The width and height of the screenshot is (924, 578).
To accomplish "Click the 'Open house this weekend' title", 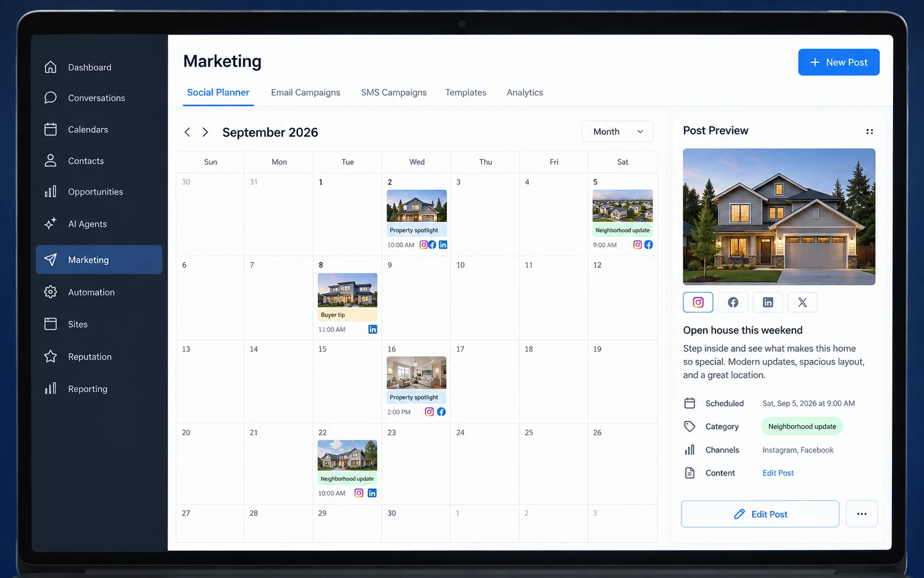I will tap(743, 330).
